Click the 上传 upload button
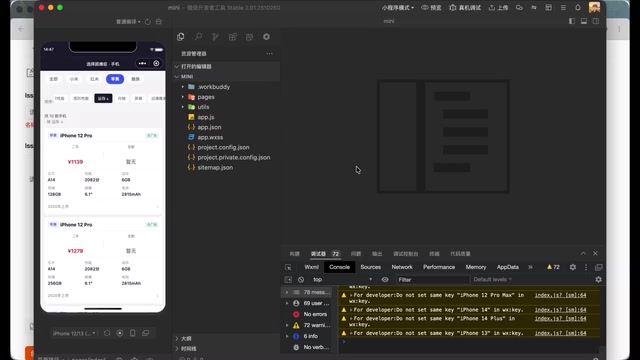 pyautogui.click(x=498, y=8)
